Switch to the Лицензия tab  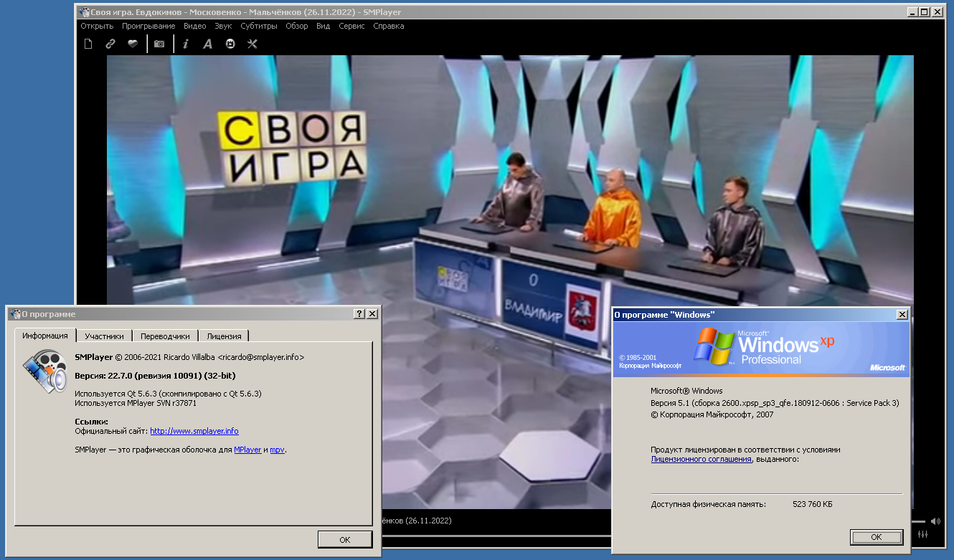pyautogui.click(x=224, y=336)
